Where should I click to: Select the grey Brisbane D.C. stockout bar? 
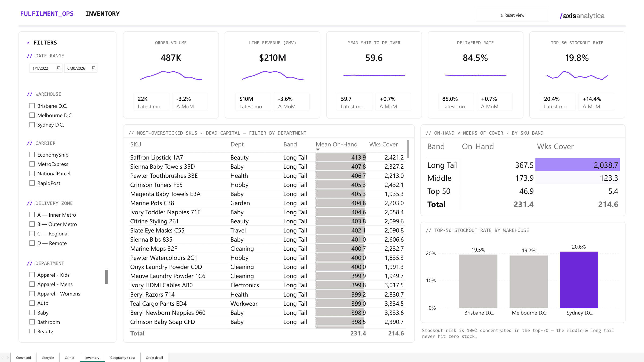click(478, 281)
